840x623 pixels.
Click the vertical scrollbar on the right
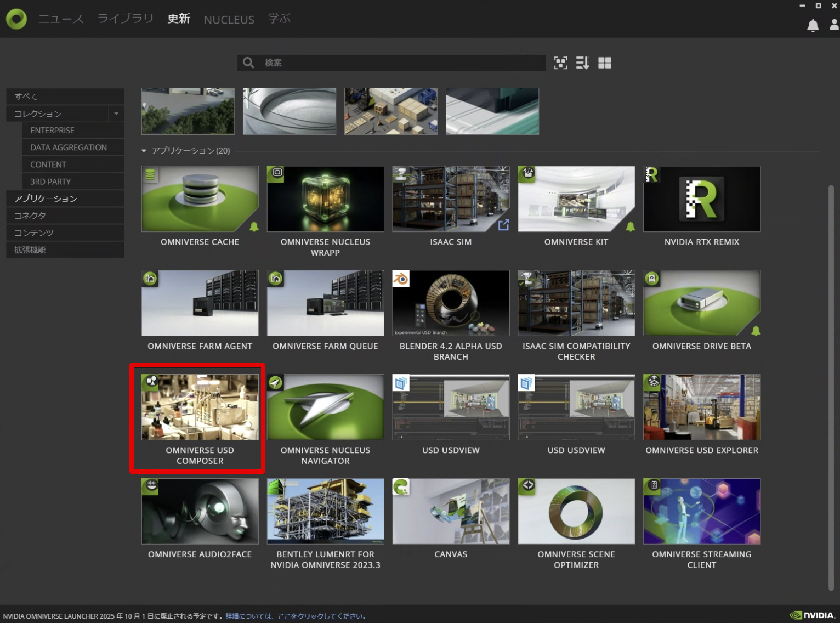[x=831, y=384]
